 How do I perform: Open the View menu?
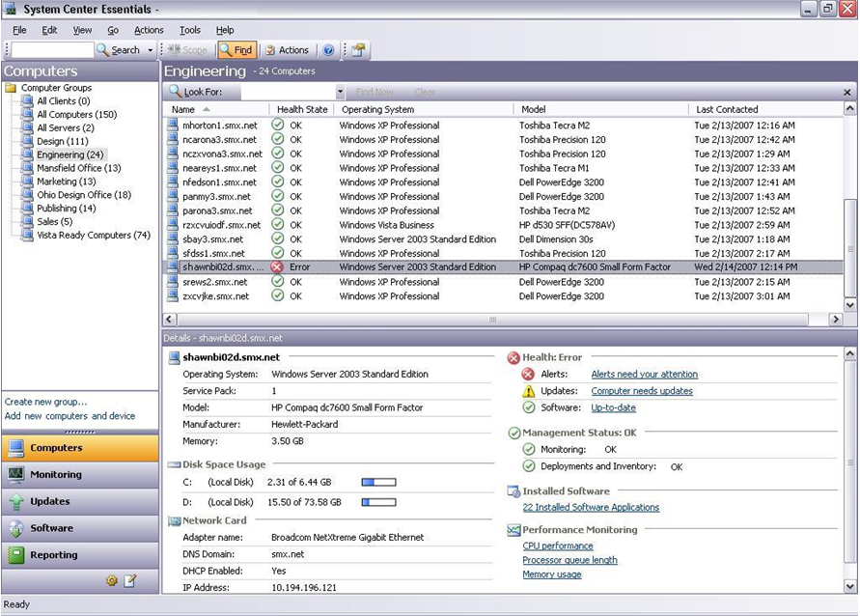(82, 30)
